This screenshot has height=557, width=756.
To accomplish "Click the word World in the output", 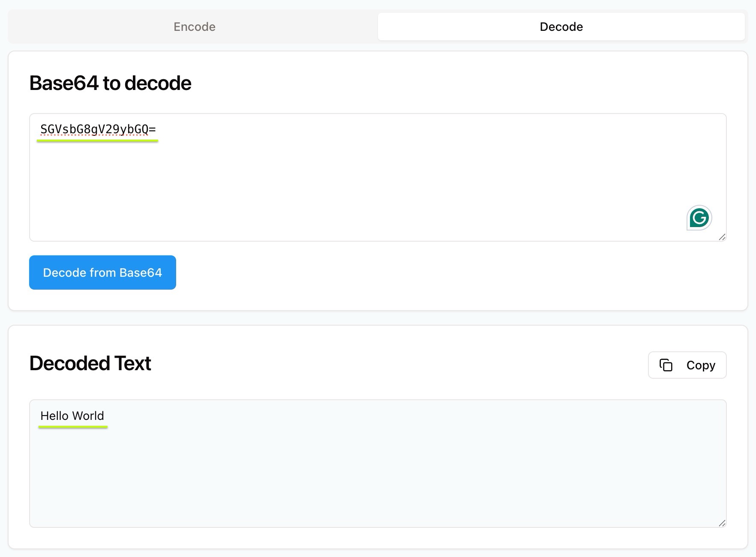I will tap(88, 416).
